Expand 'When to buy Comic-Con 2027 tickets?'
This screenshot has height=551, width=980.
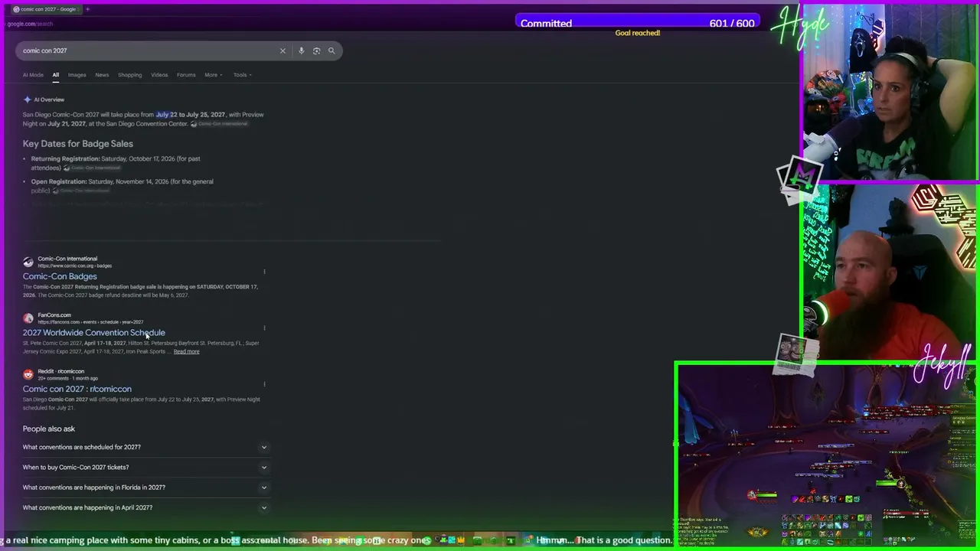[145, 467]
